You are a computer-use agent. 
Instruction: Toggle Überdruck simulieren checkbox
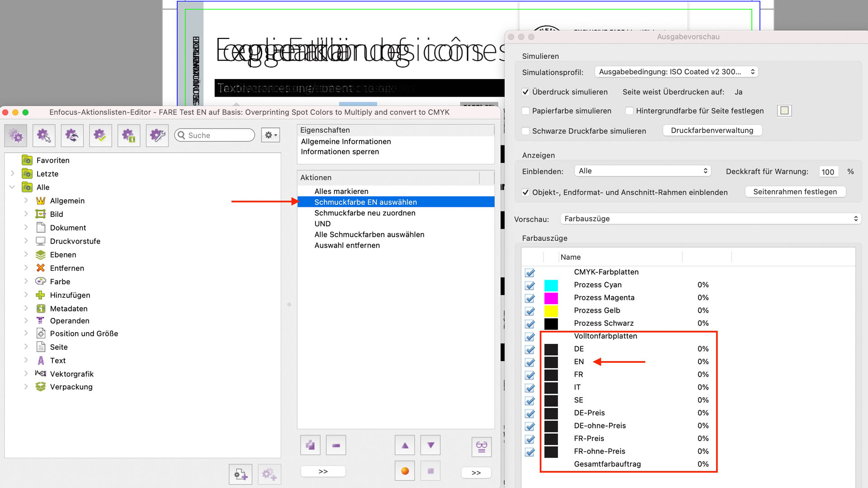(524, 91)
